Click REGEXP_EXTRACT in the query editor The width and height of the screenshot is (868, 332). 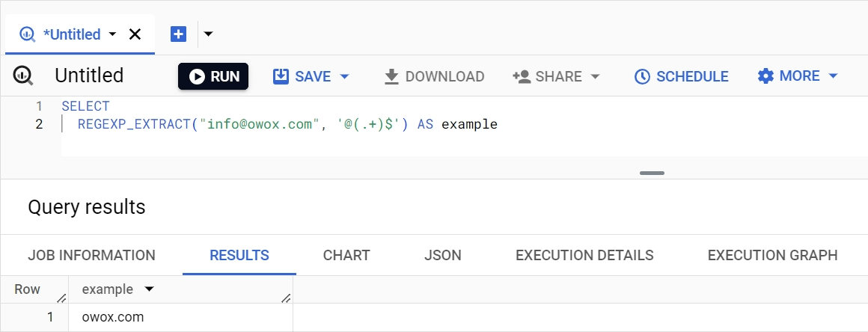(x=134, y=124)
